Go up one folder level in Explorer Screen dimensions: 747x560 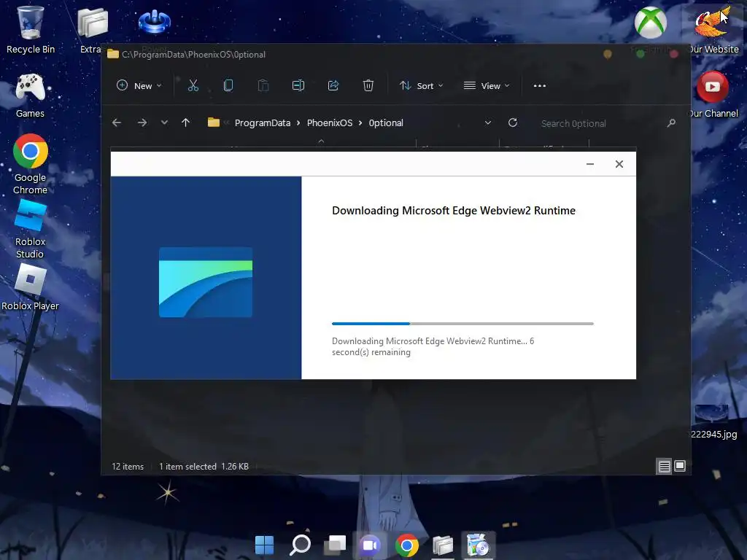[186, 122]
